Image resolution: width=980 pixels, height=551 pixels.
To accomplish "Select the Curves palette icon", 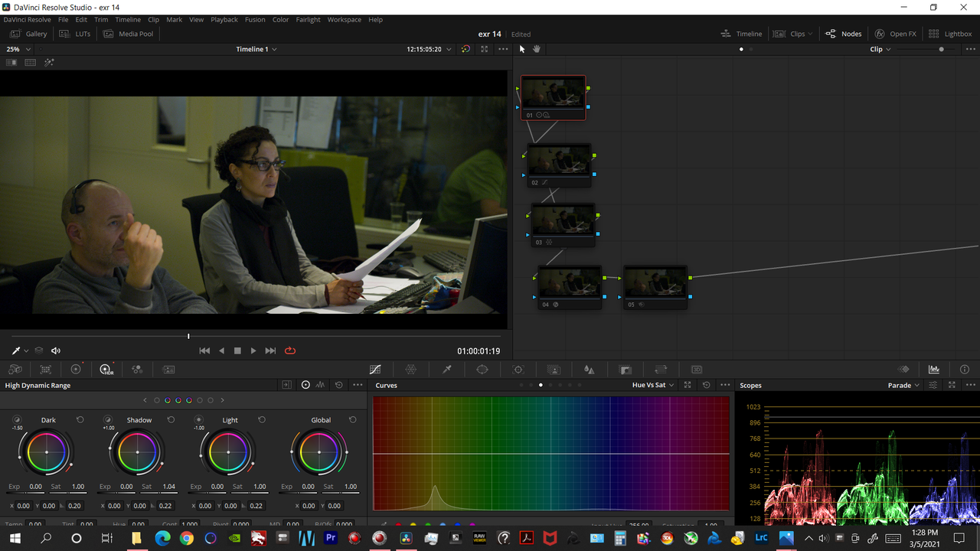I will pos(375,370).
